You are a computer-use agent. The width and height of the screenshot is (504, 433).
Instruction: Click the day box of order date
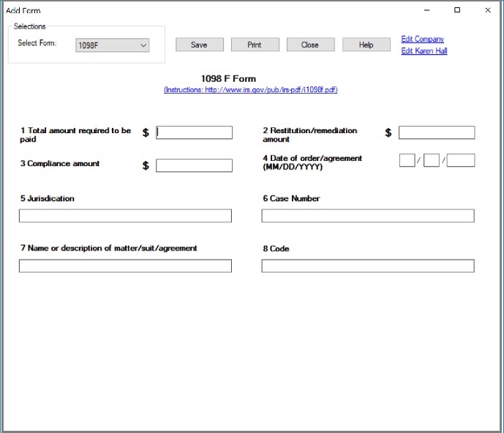point(432,160)
